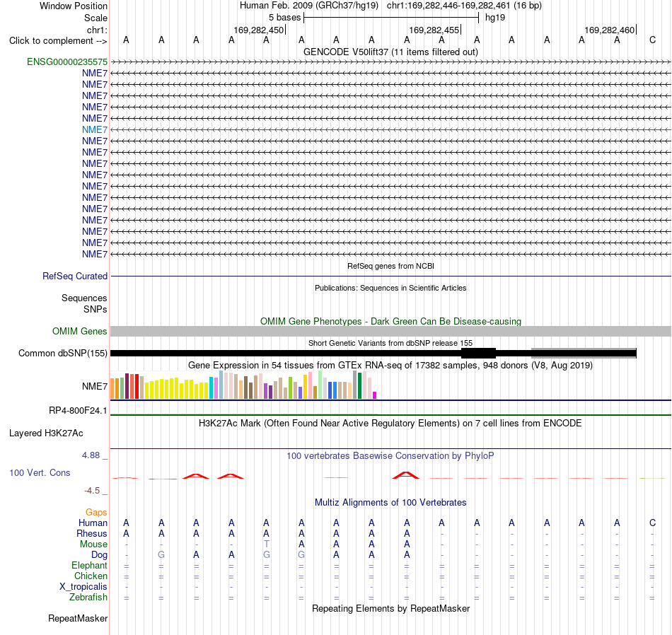Screen dimensions: 672x635
Task: Click the gray dbSNP variant item
Action: pos(584,354)
